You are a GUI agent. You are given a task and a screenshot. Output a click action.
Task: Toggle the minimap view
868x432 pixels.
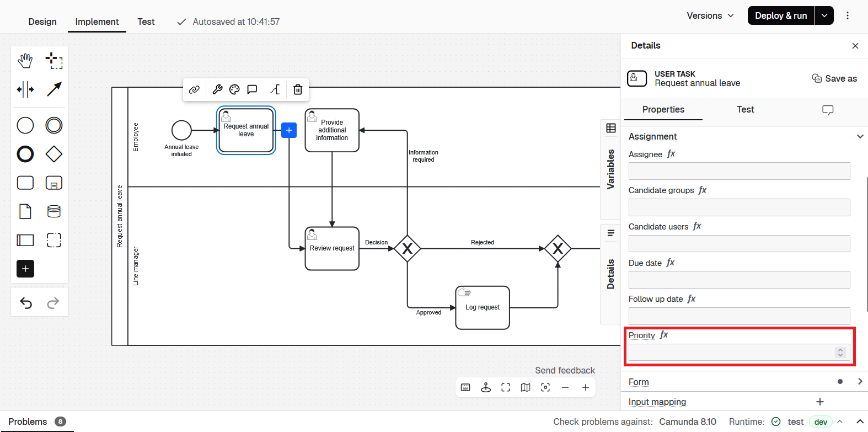pos(526,387)
